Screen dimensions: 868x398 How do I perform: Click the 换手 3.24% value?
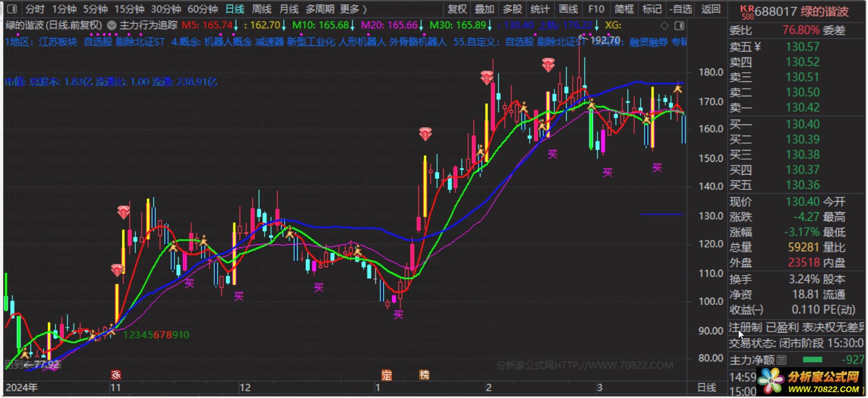804,279
